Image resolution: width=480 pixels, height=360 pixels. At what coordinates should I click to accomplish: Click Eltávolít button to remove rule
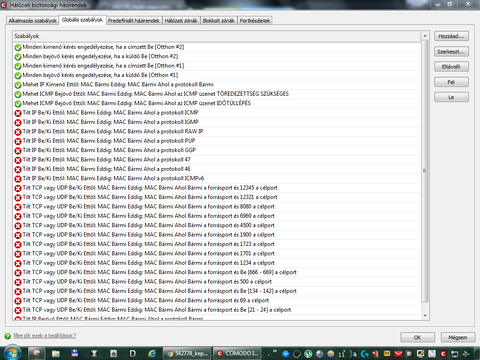pos(451,67)
